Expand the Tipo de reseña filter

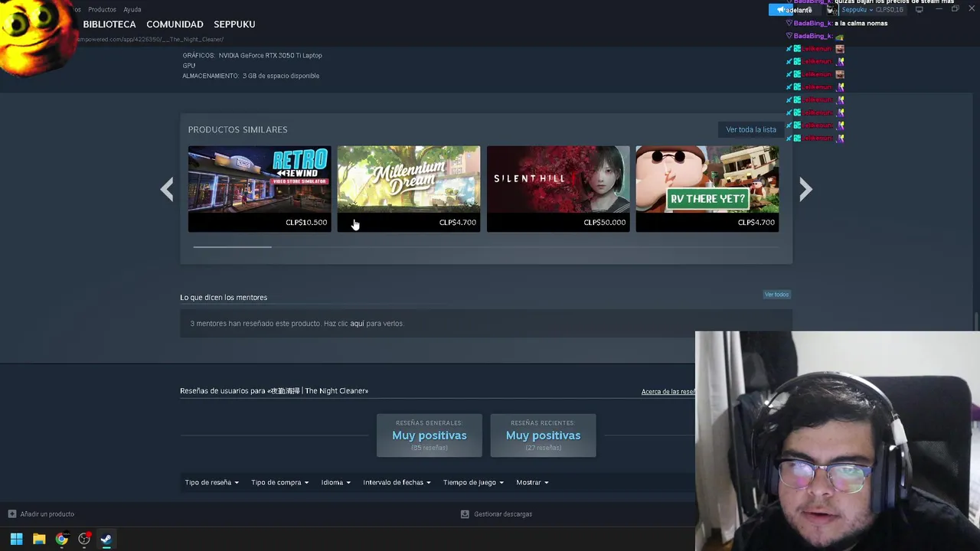[x=212, y=483]
